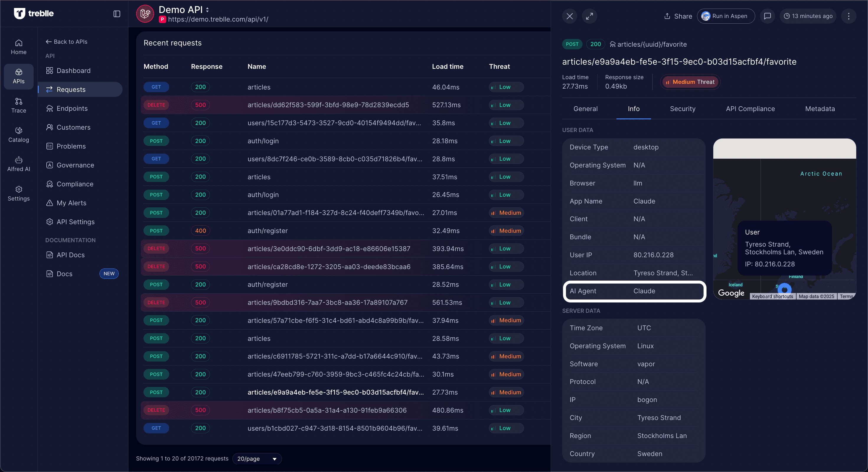The height and width of the screenshot is (472, 868).
Task: Open the feedback chat bubble
Action: tap(768, 16)
